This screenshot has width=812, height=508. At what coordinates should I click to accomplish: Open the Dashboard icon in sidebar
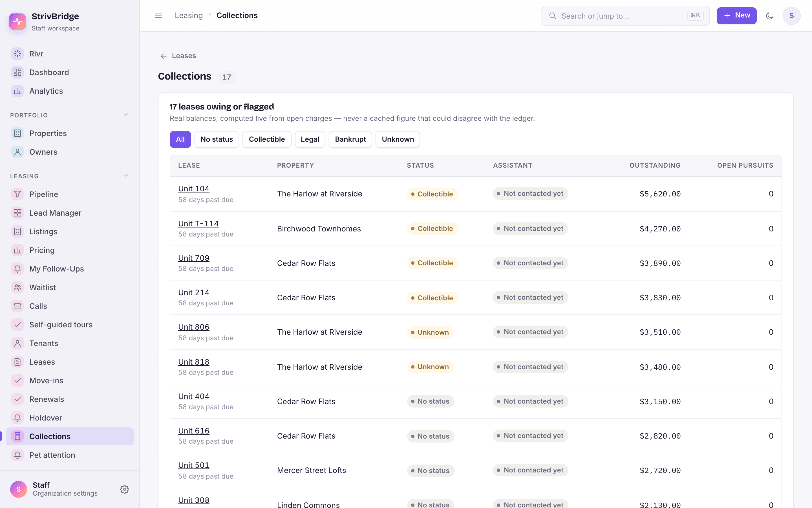(x=17, y=72)
